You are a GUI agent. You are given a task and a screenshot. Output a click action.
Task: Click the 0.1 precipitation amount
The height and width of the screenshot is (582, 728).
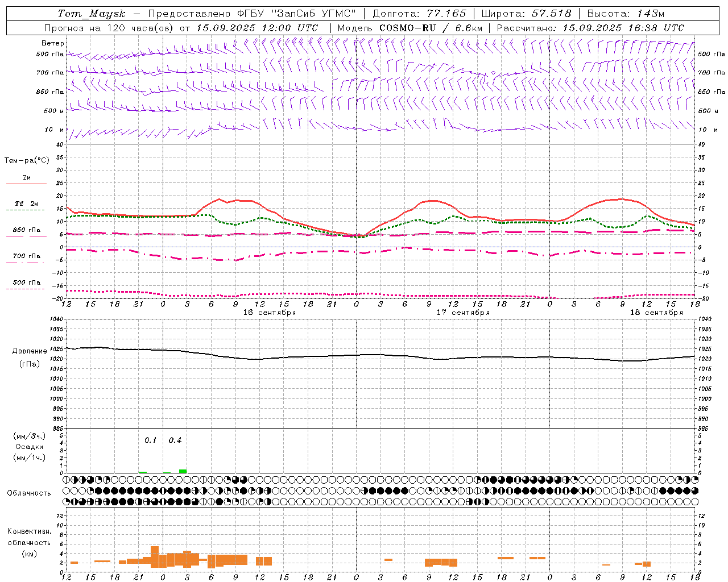pyautogui.click(x=150, y=440)
